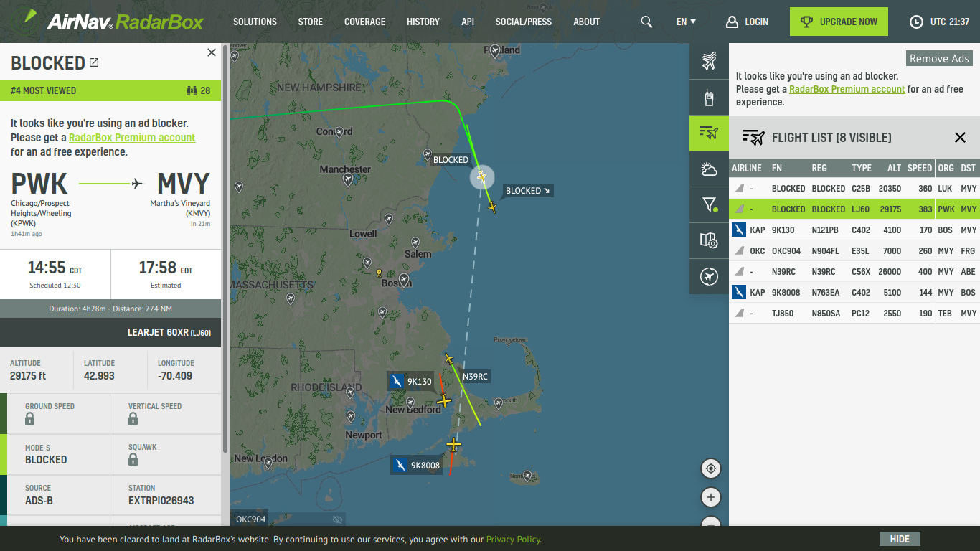Open the EN language dropdown
This screenshot has width=980, height=551.
(686, 22)
